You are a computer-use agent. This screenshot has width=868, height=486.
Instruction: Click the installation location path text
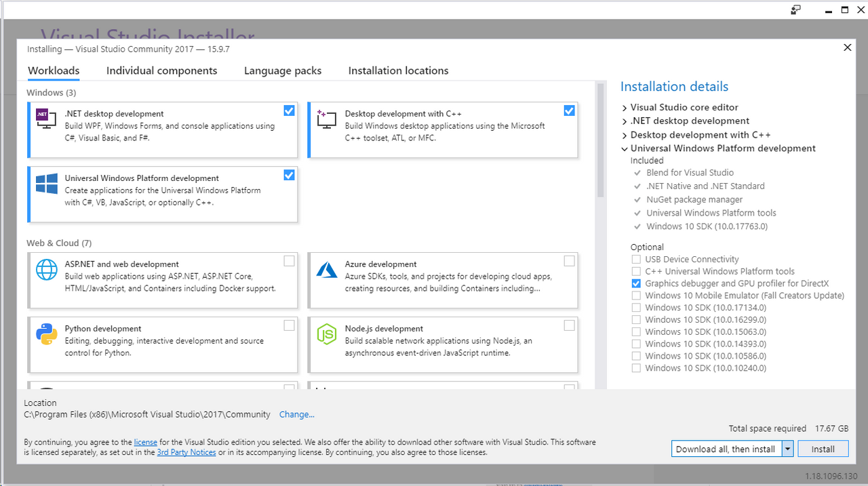pos(146,414)
